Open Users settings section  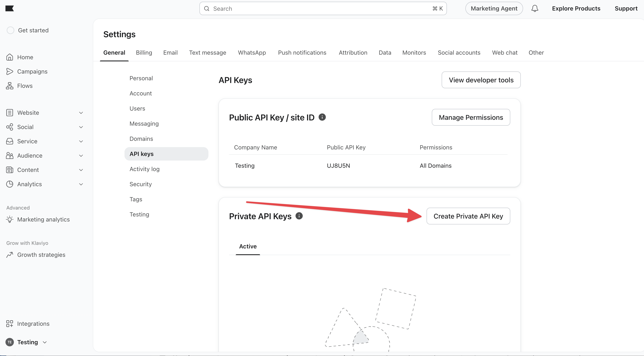coord(137,108)
